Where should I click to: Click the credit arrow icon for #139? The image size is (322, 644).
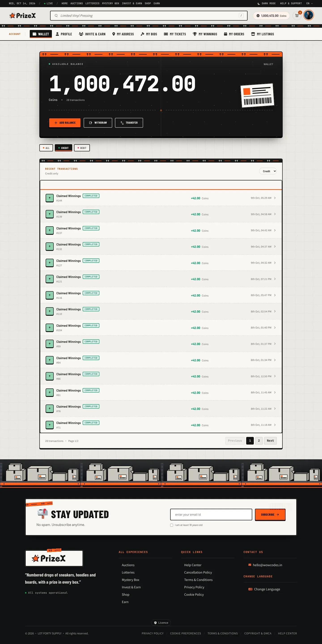49,214
